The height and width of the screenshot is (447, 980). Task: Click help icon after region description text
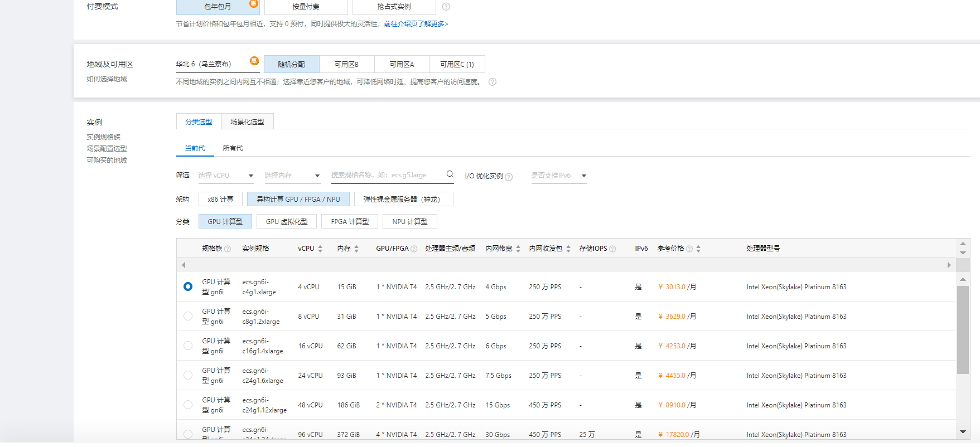(493, 82)
